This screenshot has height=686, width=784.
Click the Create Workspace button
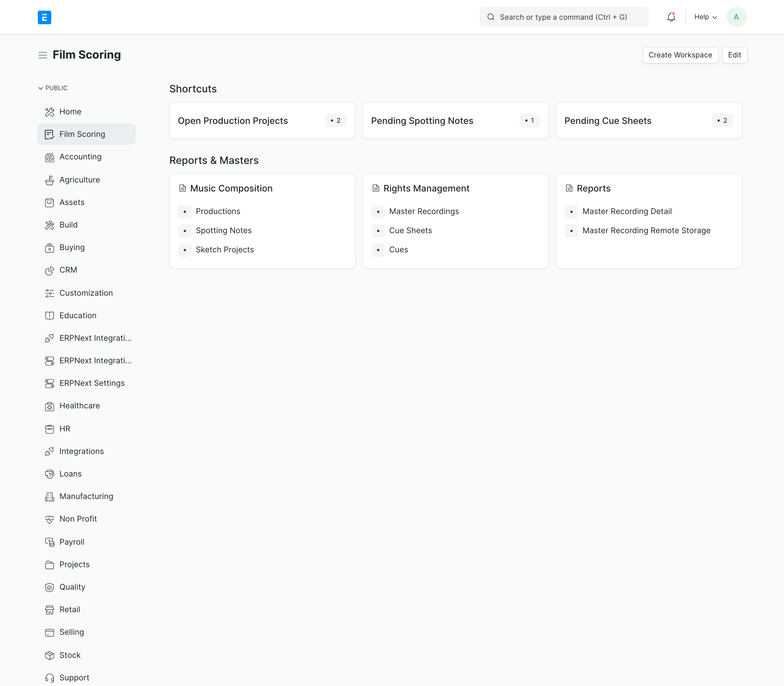[680, 55]
